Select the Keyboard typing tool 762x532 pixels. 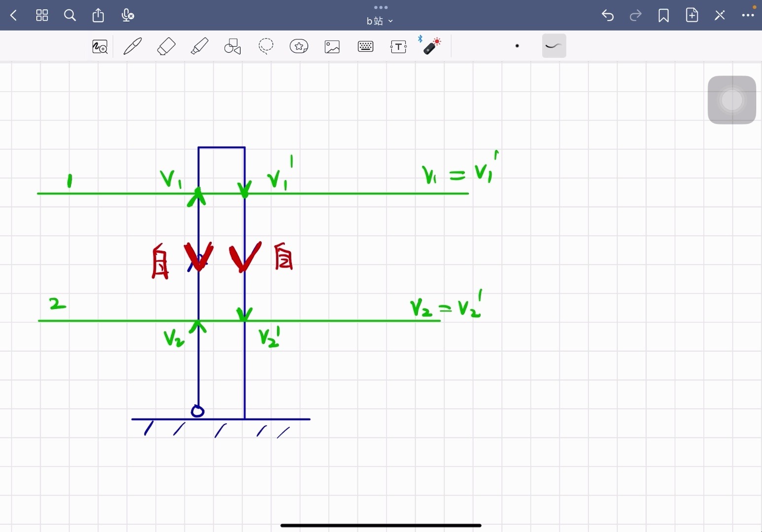click(365, 47)
